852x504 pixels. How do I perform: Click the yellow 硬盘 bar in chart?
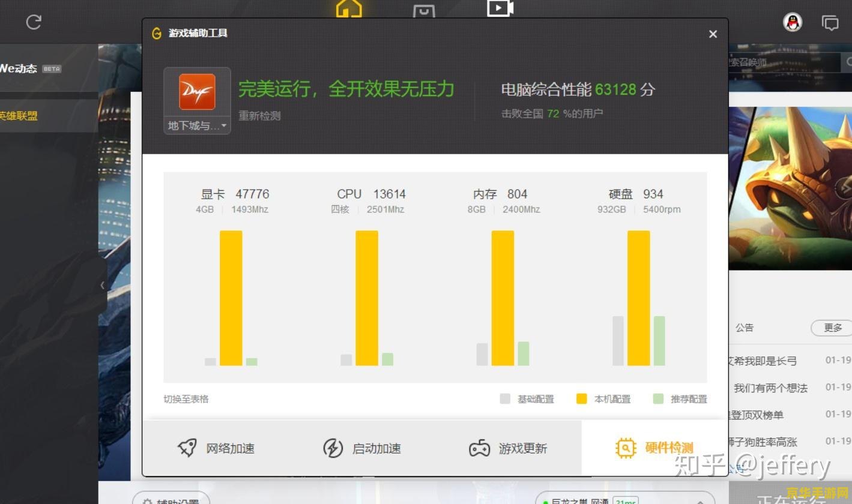pyautogui.click(x=639, y=298)
